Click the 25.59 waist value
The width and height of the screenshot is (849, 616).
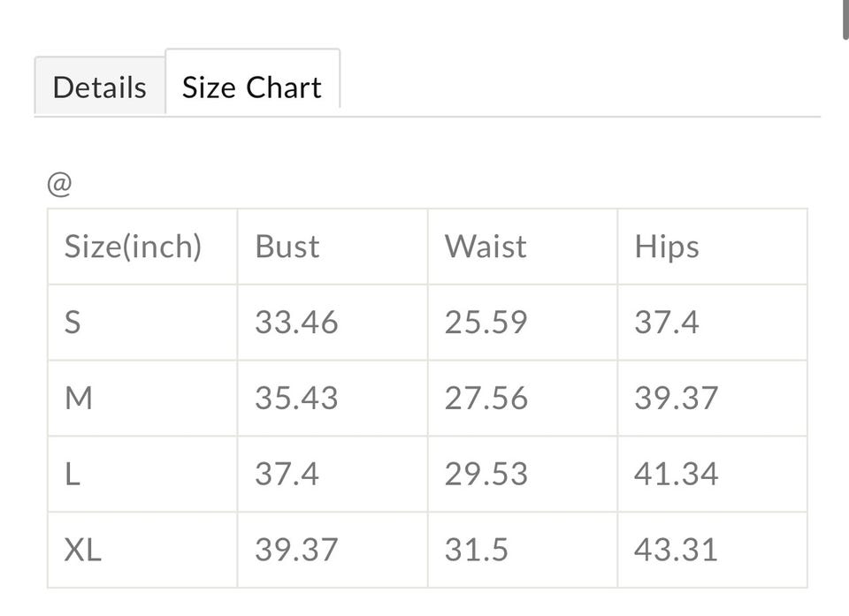click(x=486, y=323)
